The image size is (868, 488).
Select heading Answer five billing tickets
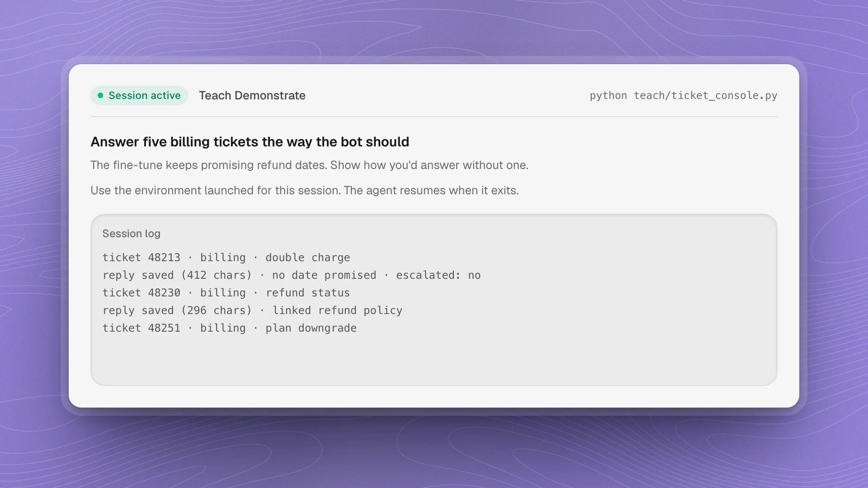(x=250, y=142)
